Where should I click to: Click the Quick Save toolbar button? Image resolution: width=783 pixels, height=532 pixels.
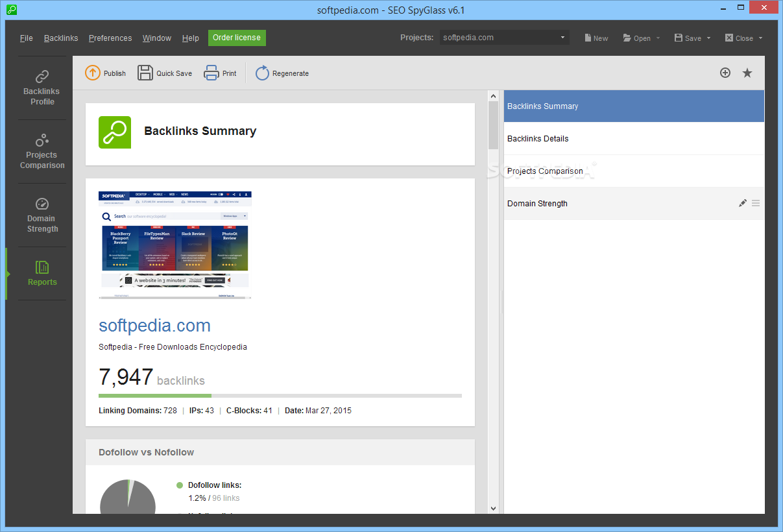pos(165,73)
